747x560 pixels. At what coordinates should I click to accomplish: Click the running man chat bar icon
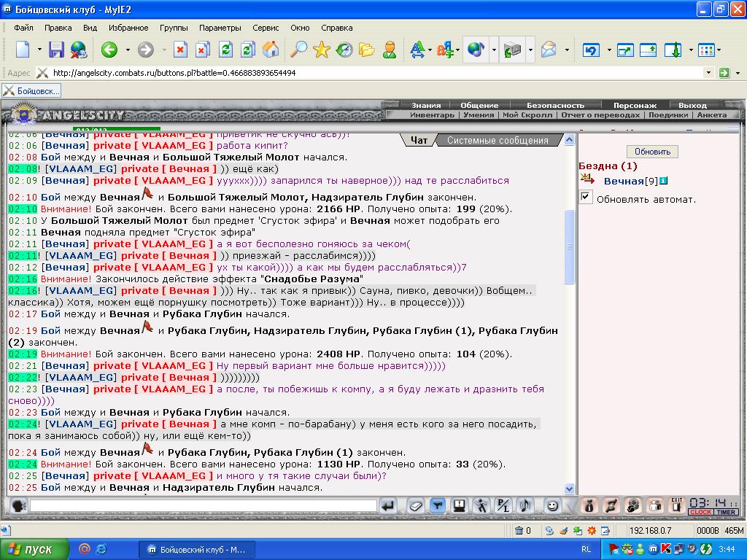[x=481, y=505]
